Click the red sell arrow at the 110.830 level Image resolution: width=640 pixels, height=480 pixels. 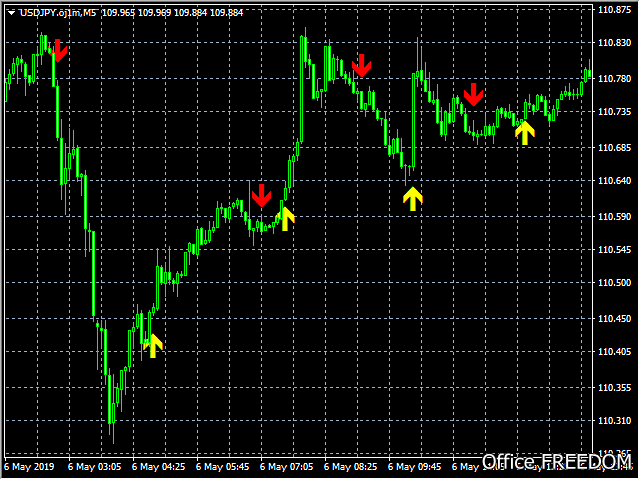point(60,51)
